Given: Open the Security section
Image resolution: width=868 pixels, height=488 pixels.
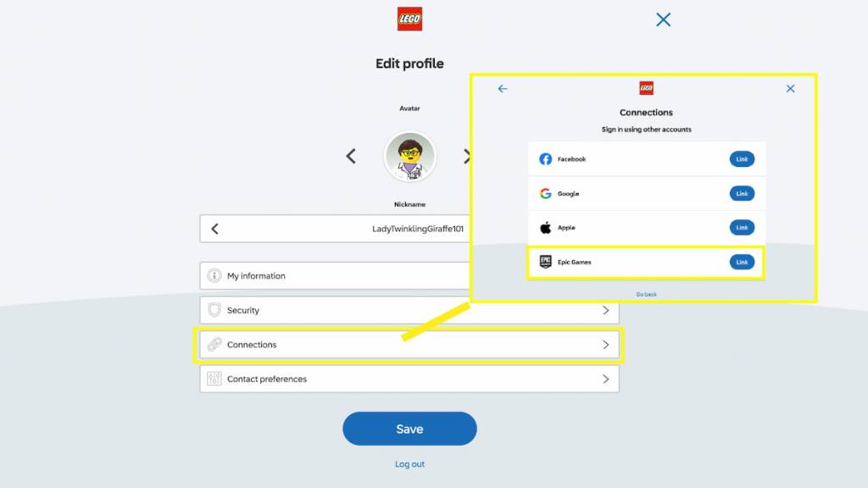Looking at the screenshot, I should (x=409, y=310).
